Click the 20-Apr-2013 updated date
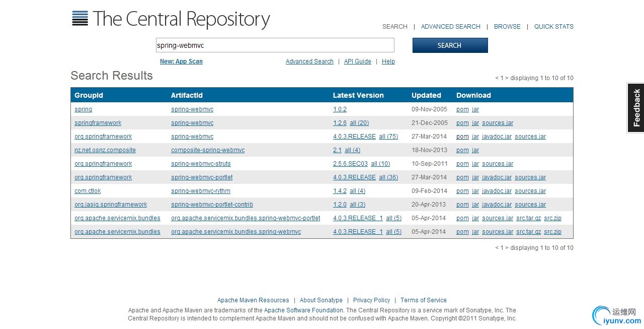Viewport: 644px width, 329px height. (x=429, y=205)
